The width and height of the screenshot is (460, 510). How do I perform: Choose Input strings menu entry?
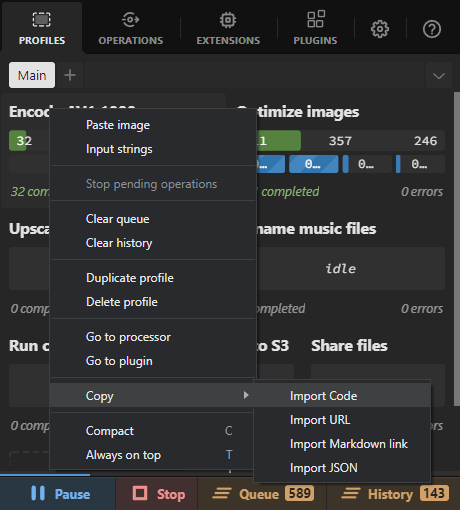point(152,149)
